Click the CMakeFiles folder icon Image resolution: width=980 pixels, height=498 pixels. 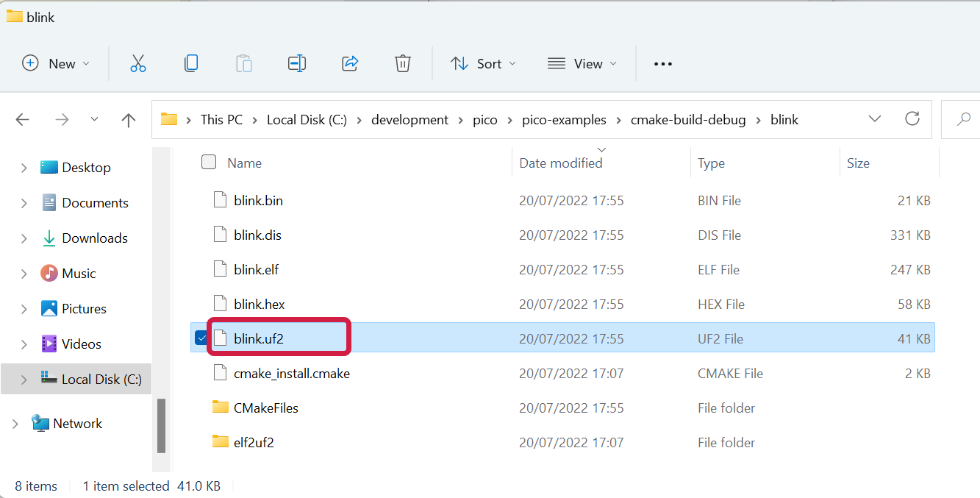pyautogui.click(x=221, y=407)
